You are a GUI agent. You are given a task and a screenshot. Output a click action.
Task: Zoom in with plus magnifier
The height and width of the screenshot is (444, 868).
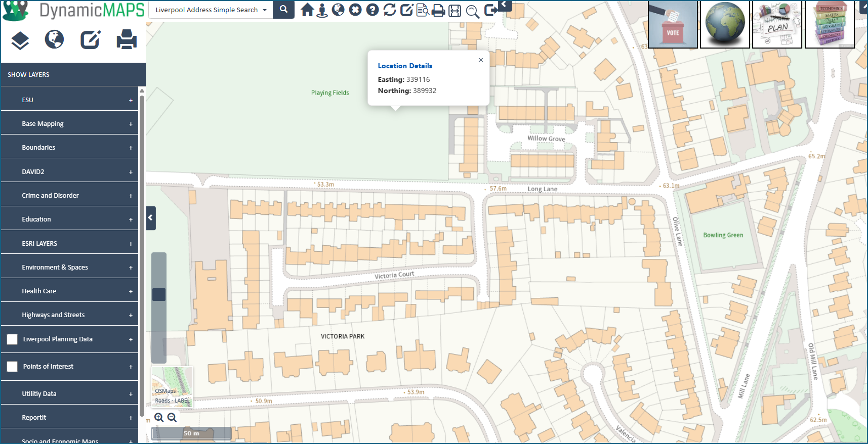coord(159,417)
